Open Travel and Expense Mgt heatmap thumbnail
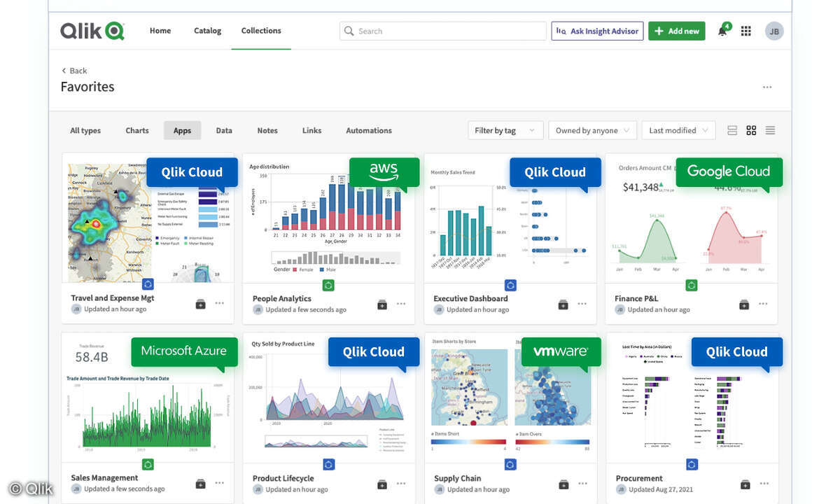The height and width of the screenshot is (504, 840). pyautogui.click(x=148, y=218)
